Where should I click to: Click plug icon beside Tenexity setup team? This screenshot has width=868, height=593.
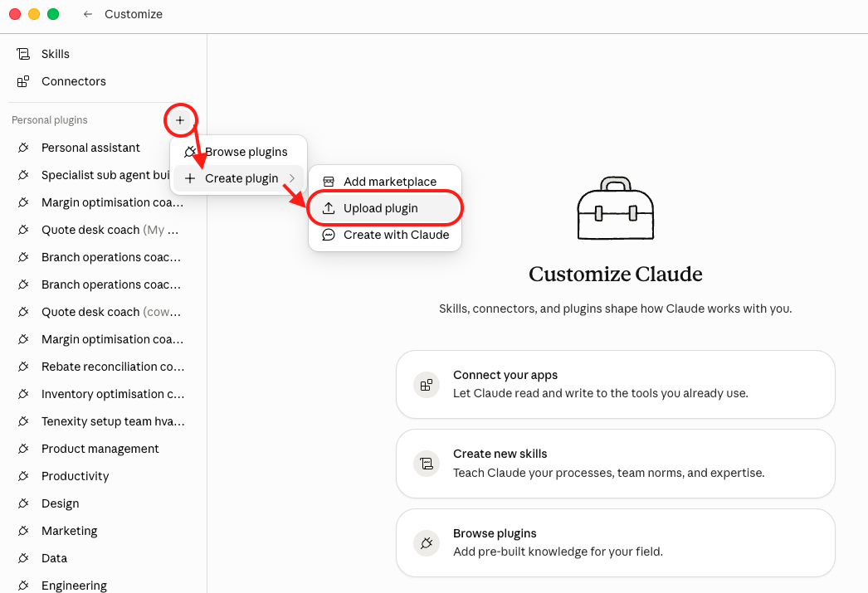23,421
